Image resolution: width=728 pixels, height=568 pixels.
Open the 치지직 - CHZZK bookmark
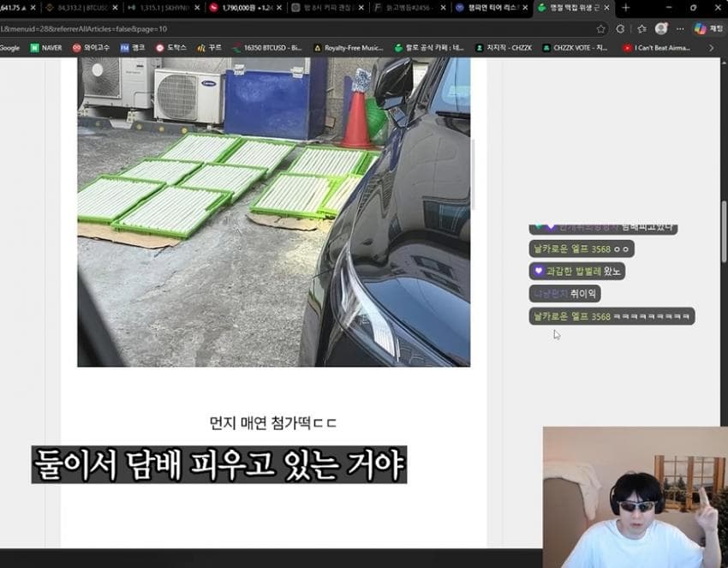pos(504,48)
